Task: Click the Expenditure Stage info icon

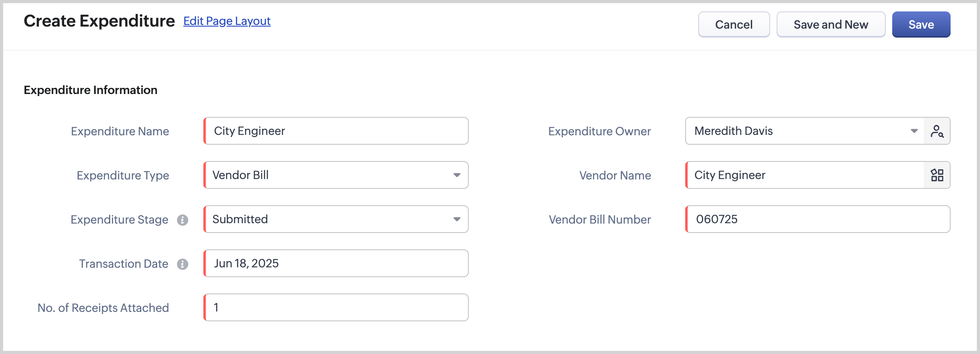Action: tap(183, 220)
